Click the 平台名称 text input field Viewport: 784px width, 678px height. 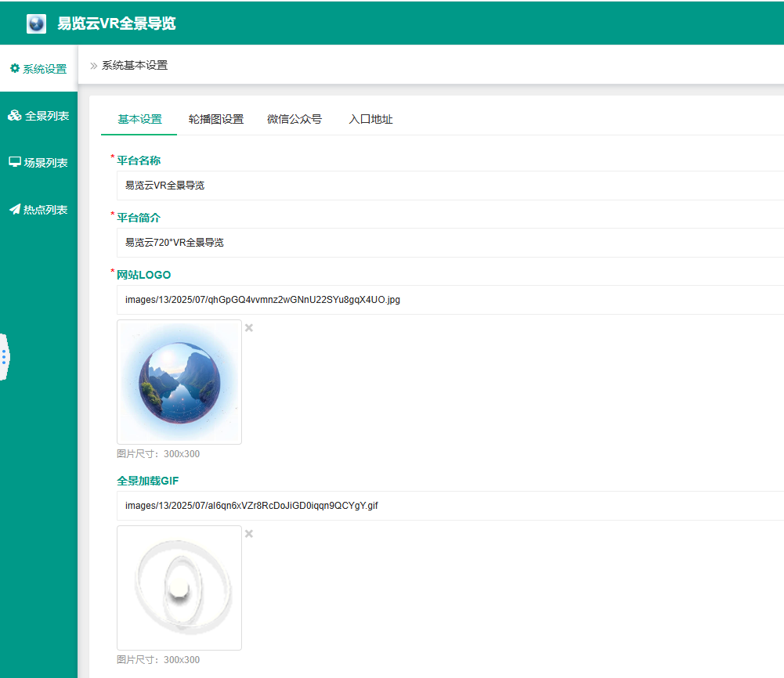click(313, 186)
